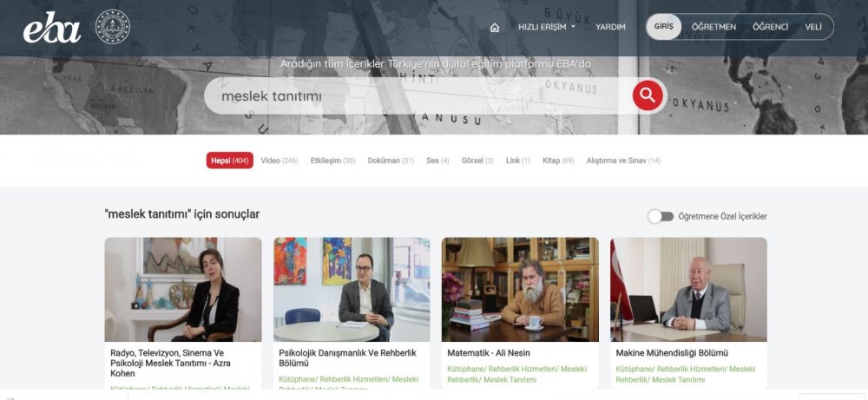This screenshot has width=868, height=400.
Task: Switch to the Etkileşim (36) tab
Action: 332,161
